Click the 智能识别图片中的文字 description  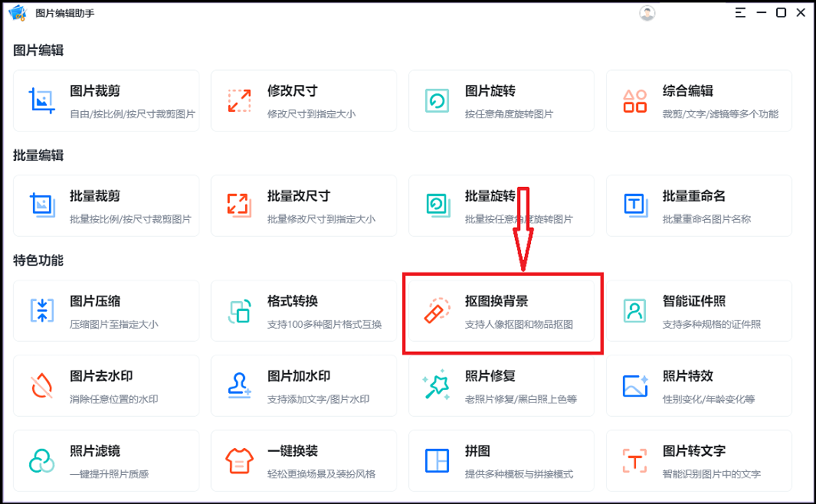[x=712, y=474]
